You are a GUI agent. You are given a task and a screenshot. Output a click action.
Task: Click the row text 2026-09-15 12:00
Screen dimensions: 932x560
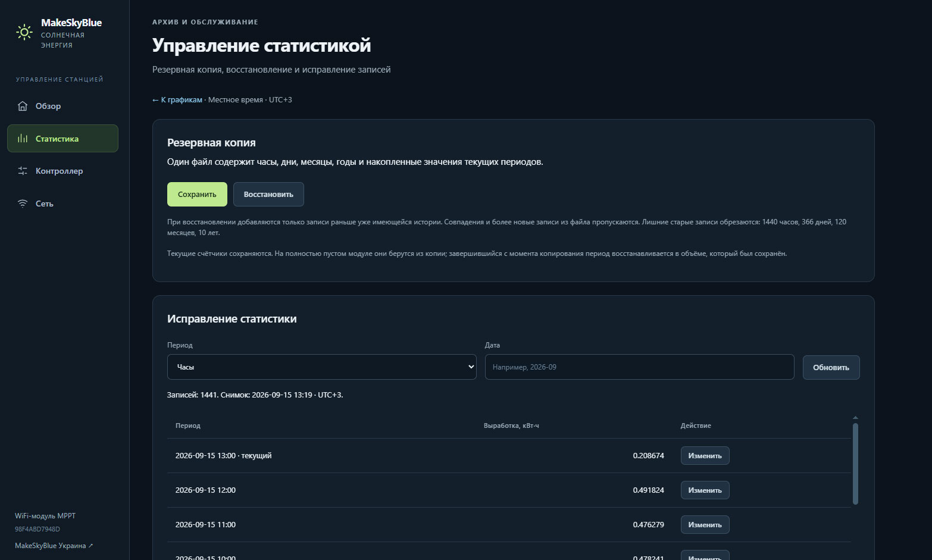click(205, 490)
